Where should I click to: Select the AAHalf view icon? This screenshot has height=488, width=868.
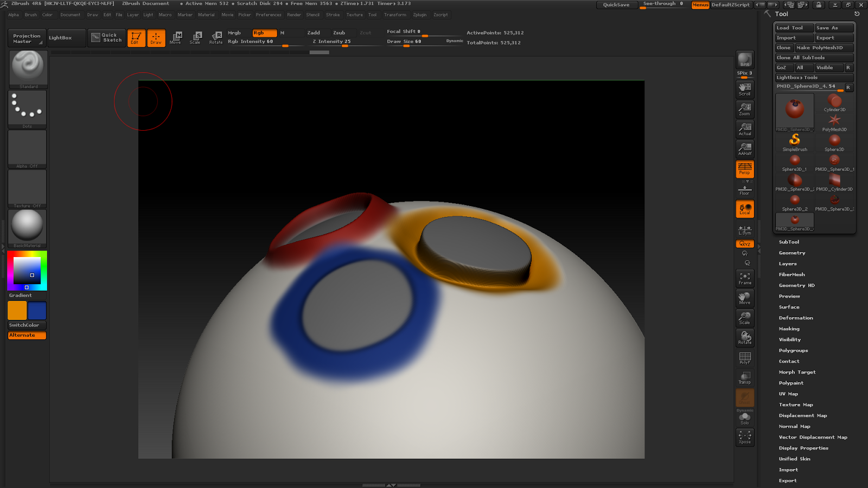(744, 149)
